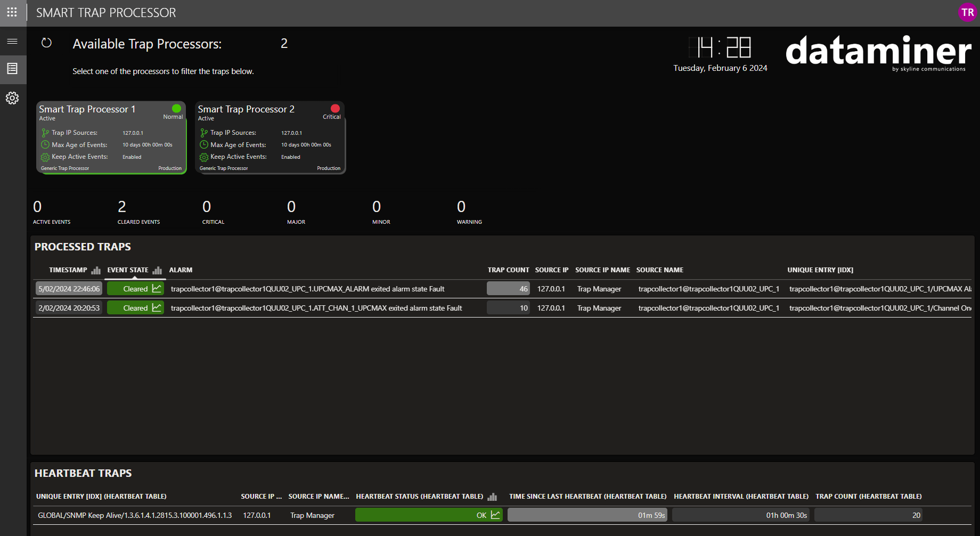Click the 14:28 clock display
The height and width of the screenshot is (536, 980).
point(720,47)
